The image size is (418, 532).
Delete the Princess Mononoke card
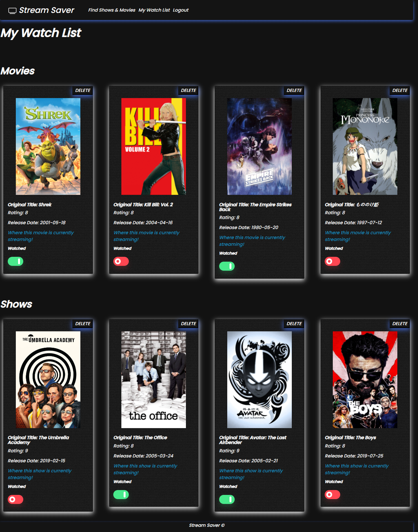tap(400, 90)
